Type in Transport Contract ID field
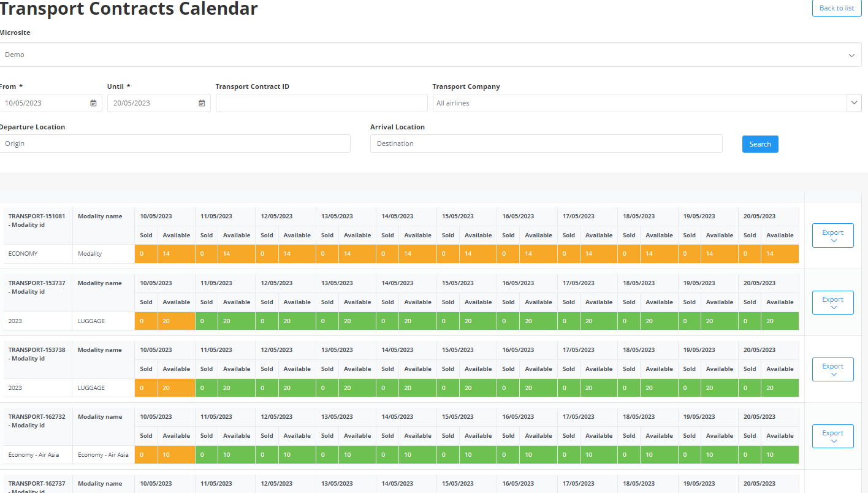Viewport: 868px width, 493px height. (x=321, y=103)
